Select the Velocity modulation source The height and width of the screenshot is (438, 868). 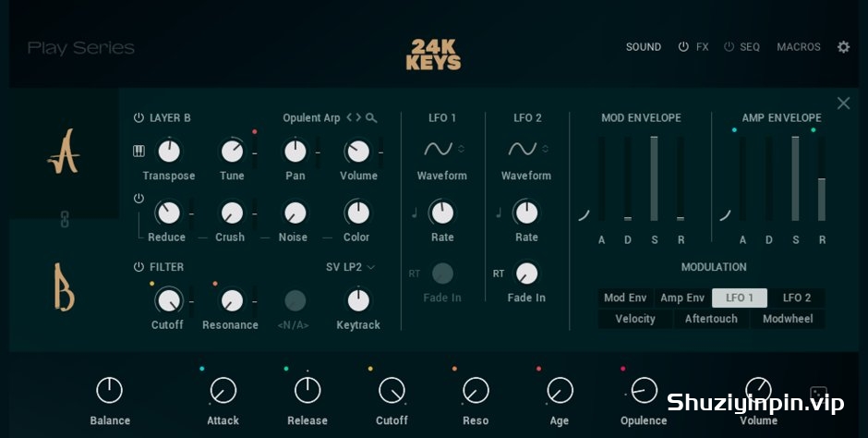(635, 319)
